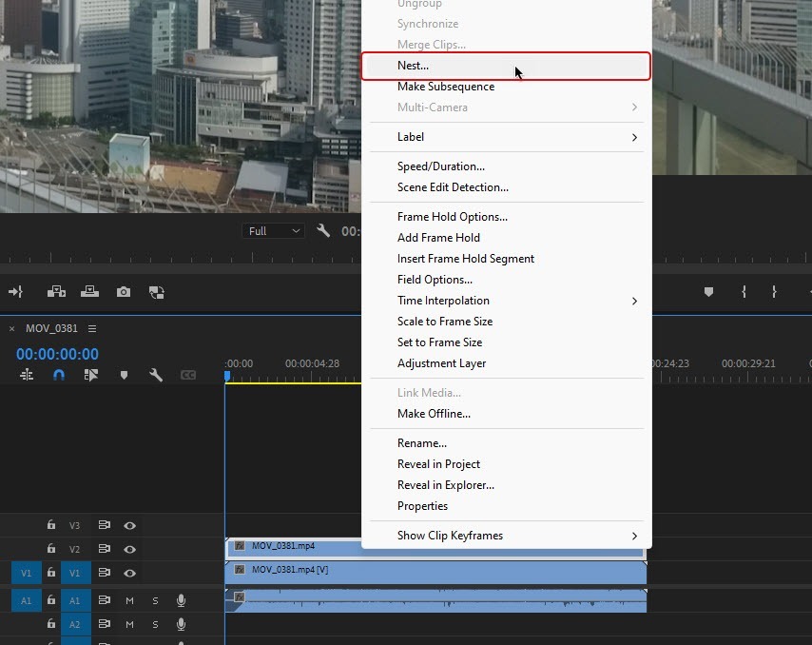Click the Insert button in source monitor

[x=56, y=293]
